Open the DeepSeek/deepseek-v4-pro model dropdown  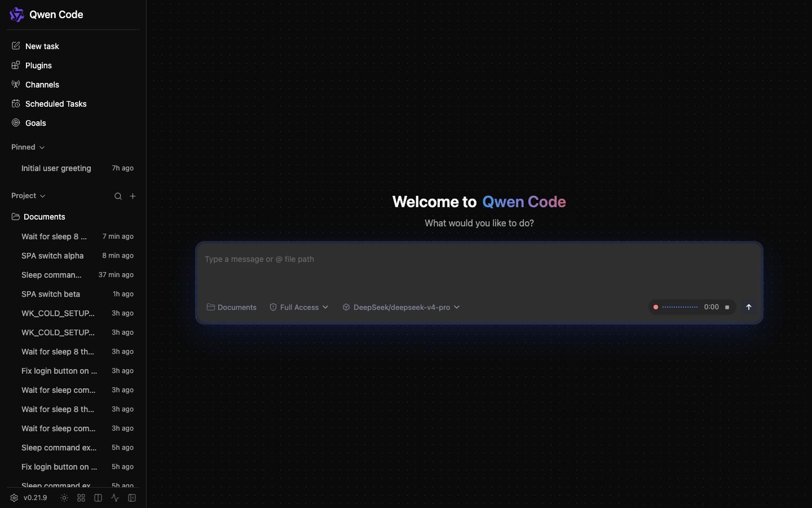point(401,307)
